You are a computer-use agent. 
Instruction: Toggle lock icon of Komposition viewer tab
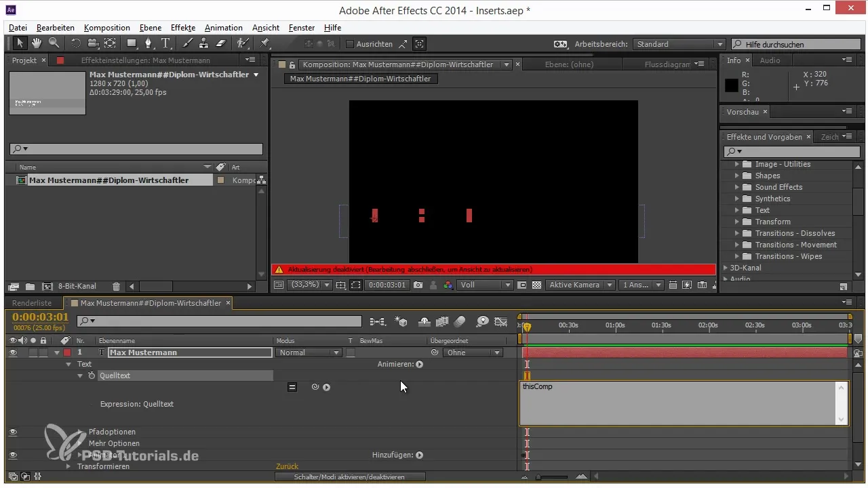pyautogui.click(x=292, y=65)
